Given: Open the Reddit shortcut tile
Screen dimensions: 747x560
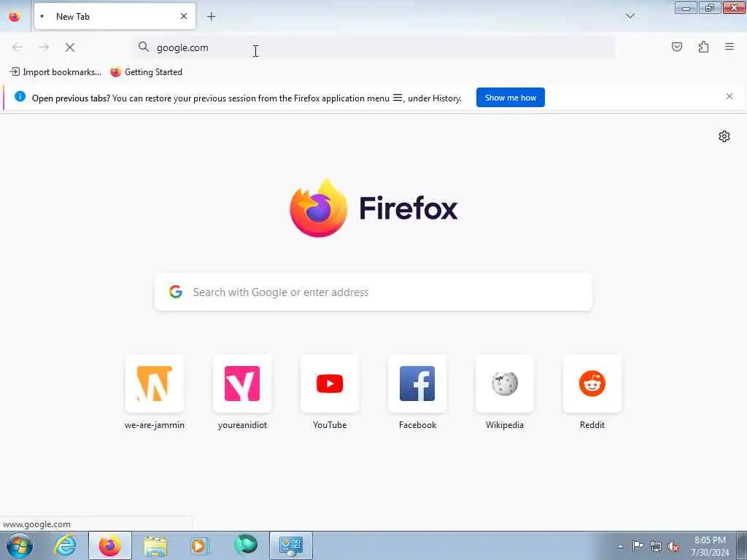Looking at the screenshot, I should click(592, 384).
